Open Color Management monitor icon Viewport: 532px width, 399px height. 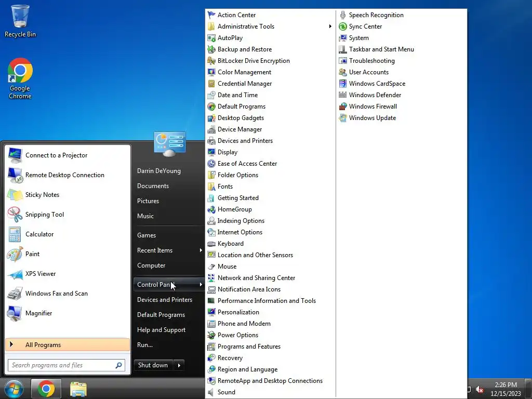211,72
